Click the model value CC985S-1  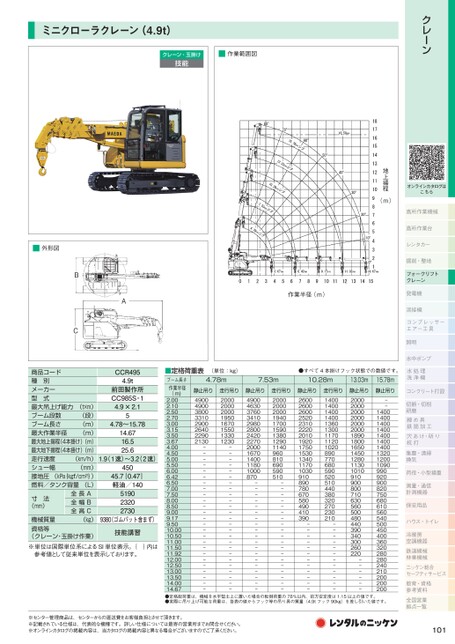point(127,398)
